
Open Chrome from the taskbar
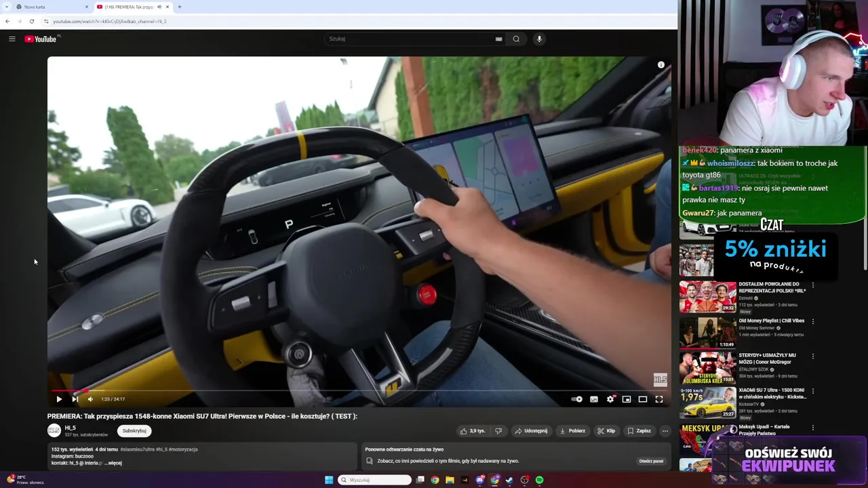click(435, 480)
